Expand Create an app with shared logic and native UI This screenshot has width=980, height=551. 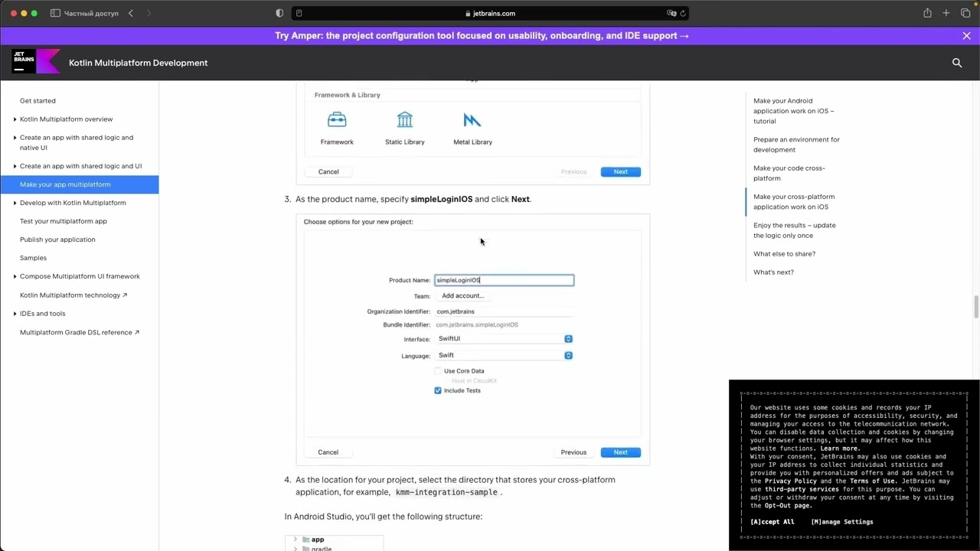point(15,138)
